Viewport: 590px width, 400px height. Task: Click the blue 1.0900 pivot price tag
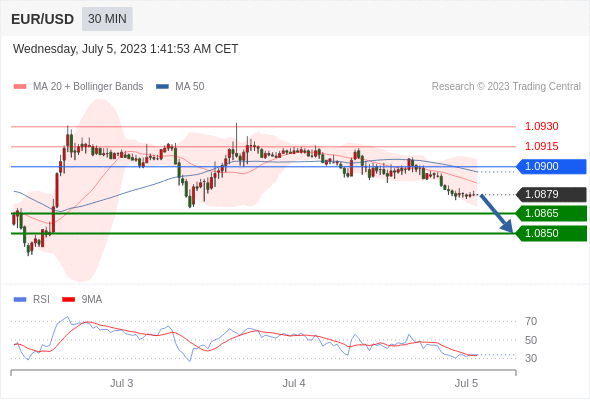point(551,166)
